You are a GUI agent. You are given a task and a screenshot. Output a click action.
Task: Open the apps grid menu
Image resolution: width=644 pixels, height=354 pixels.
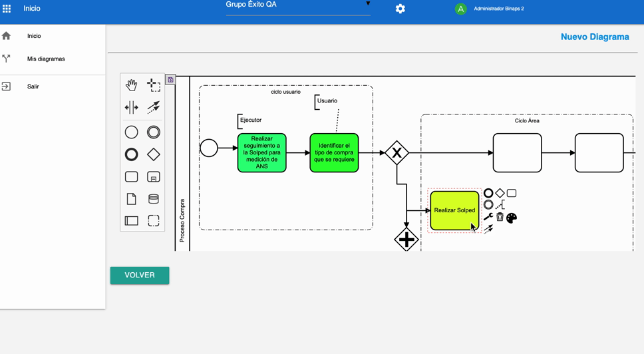7,9
